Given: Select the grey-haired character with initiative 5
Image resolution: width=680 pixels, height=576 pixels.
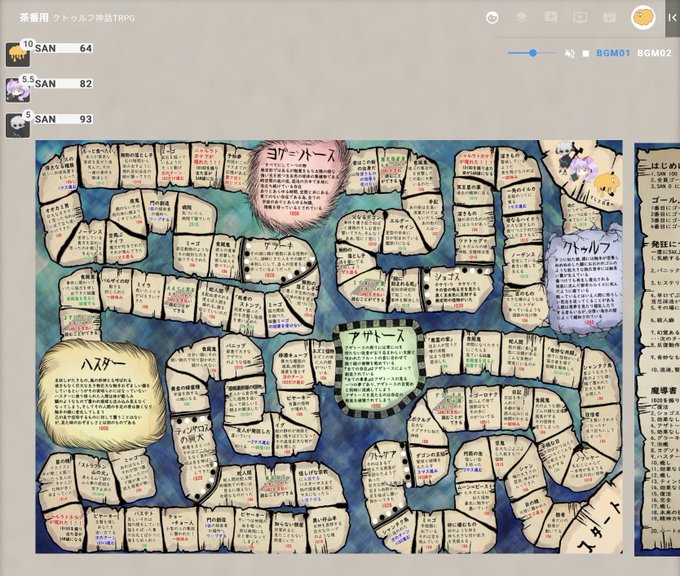Looking at the screenshot, I should (x=18, y=126).
